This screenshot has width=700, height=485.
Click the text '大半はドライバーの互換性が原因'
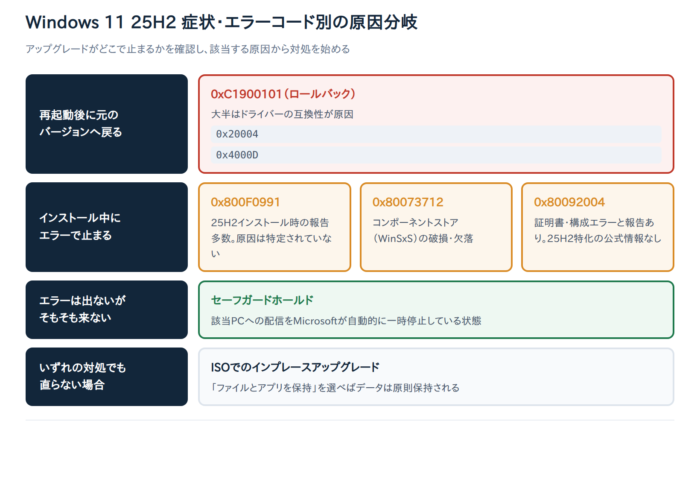coord(282,114)
